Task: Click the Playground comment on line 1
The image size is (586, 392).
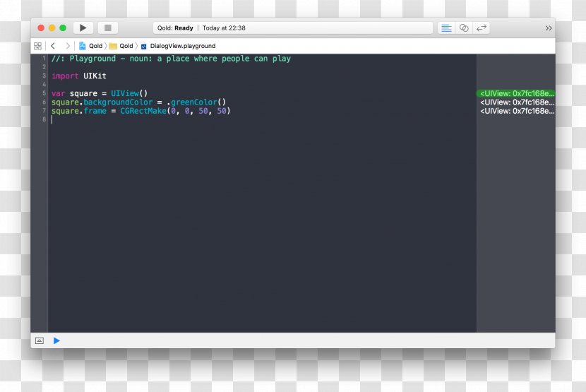Action: pyautogui.click(x=171, y=59)
